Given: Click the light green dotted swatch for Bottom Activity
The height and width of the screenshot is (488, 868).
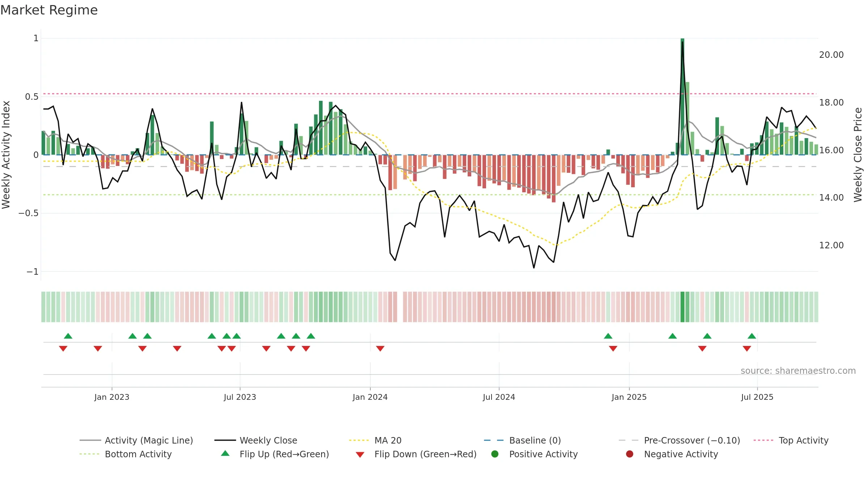Looking at the screenshot, I should [89, 454].
